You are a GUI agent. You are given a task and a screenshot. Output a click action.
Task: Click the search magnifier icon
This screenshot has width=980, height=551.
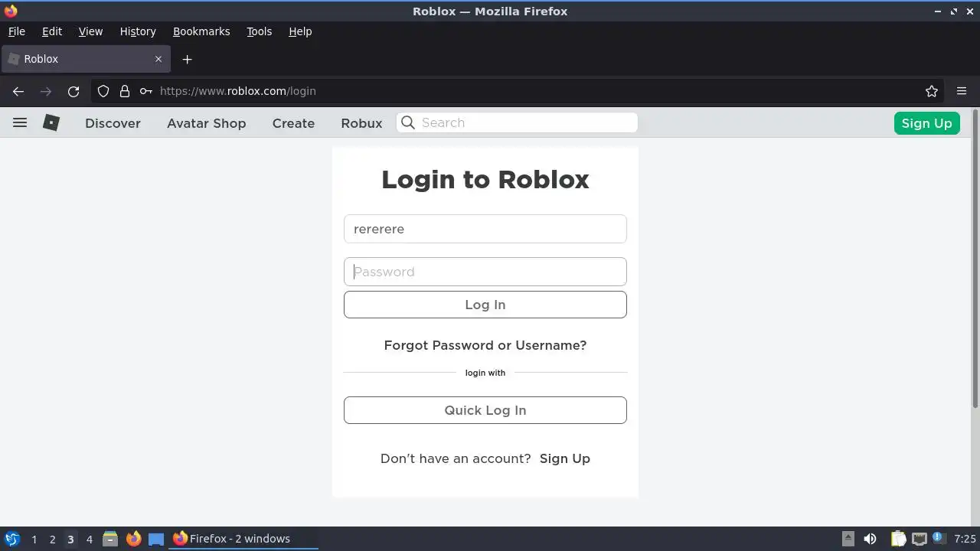[408, 122]
